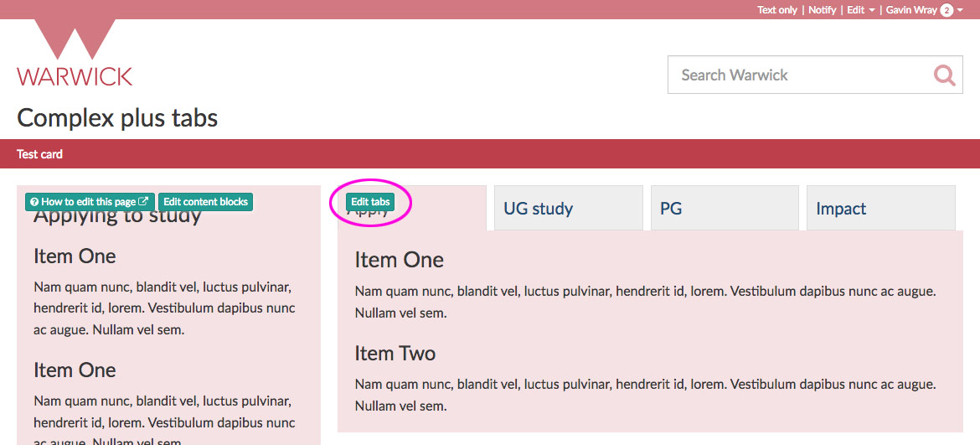980x445 pixels.
Task: Click the caret arrow beside the notification badge
Action: pos(960,10)
